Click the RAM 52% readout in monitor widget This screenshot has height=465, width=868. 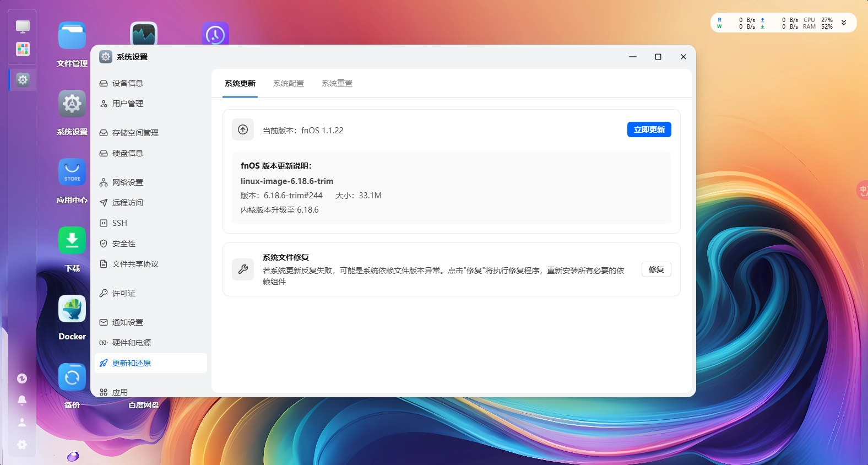(818, 26)
